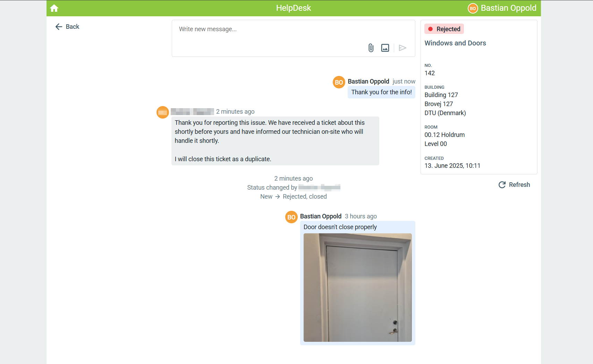Click the blurred agent's orange avatar
This screenshot has width=593, height=364.
click(x=163, y=112)
